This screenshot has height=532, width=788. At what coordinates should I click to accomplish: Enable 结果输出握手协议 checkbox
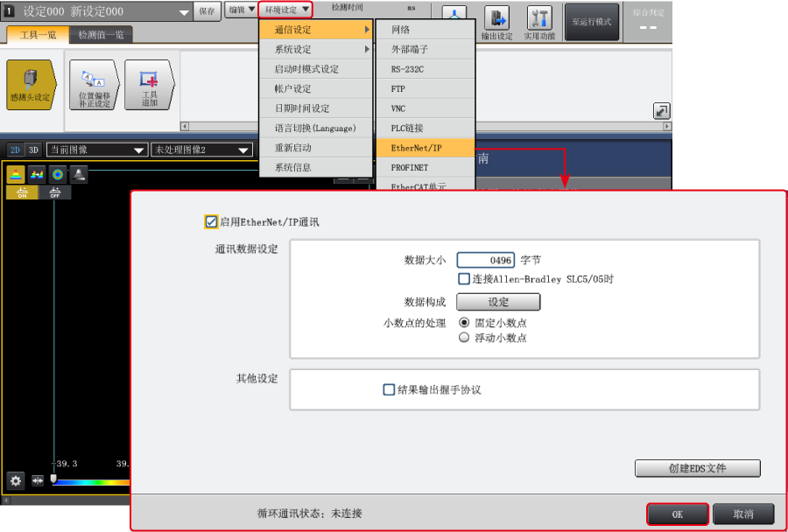point(389,390)
